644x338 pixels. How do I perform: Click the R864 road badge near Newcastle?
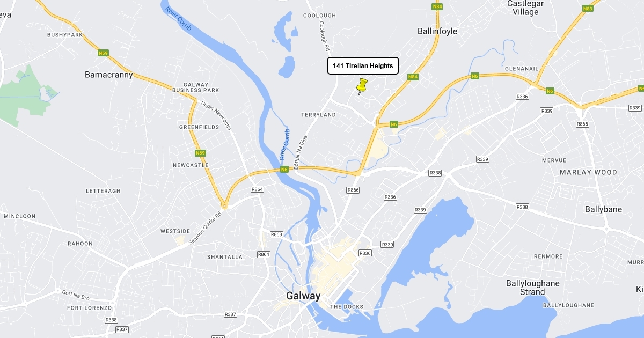click(x=258, y=189)
